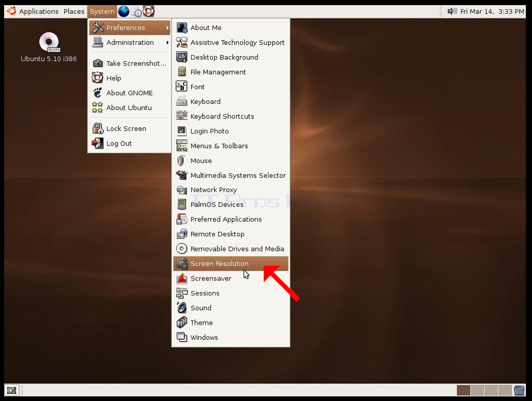The width and height of the screenshot is (532, 401).
Task: Click the Sound preferences icon
Action: click(x=182, y=308)
